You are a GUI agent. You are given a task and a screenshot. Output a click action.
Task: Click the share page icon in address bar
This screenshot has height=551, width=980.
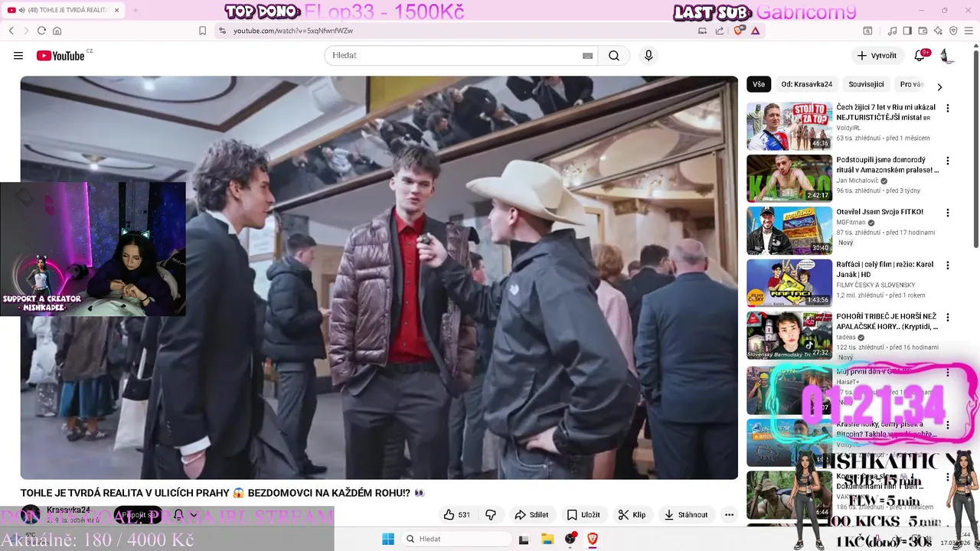tap(720, 31)
